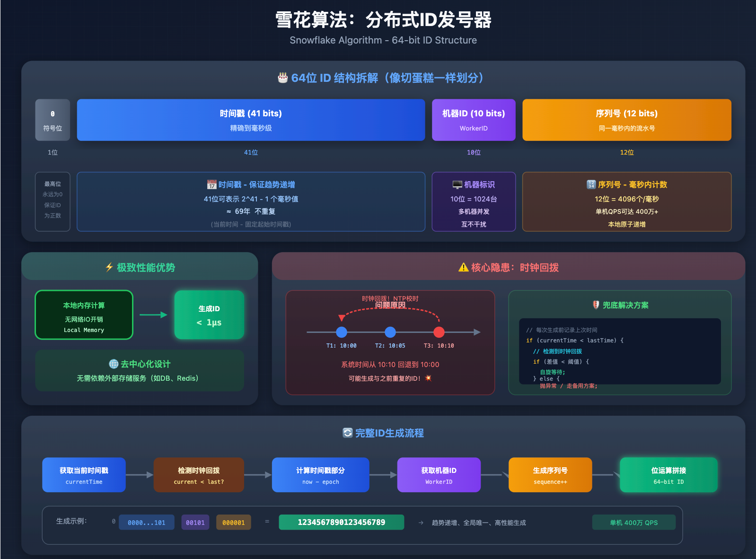Click the globe icon next to 去中心化设计
756x559 pixels.
tap(114, 364)
